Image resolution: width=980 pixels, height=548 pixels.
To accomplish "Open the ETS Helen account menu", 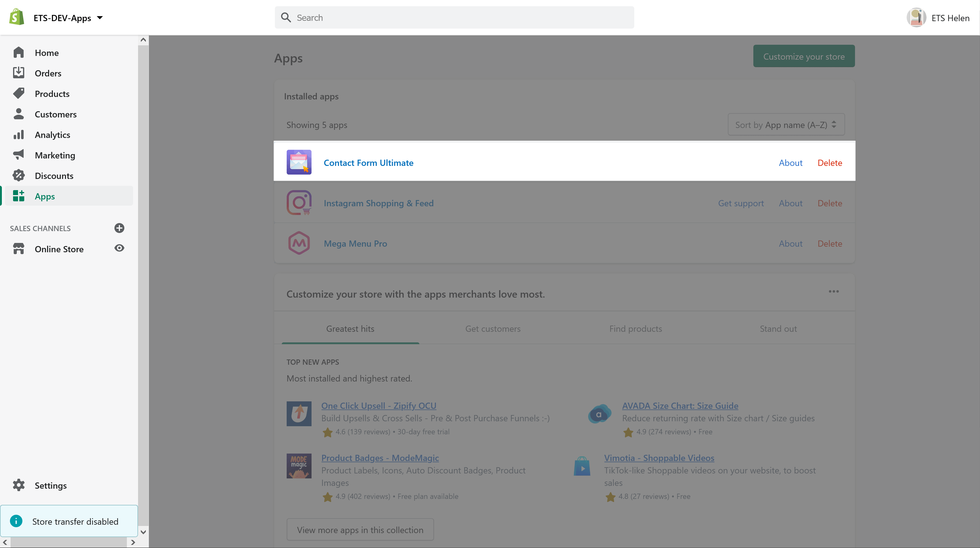I will tap(938, 18).
